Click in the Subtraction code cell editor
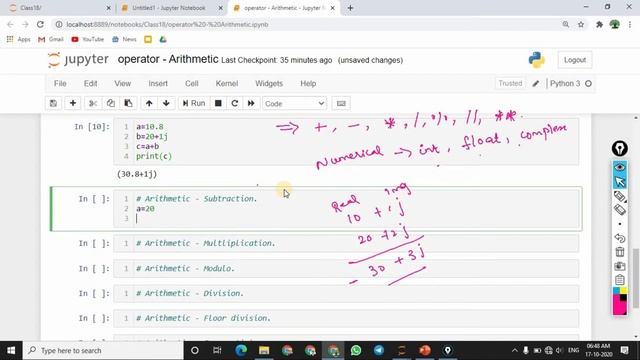640x360 pixels. coord(355,209)
